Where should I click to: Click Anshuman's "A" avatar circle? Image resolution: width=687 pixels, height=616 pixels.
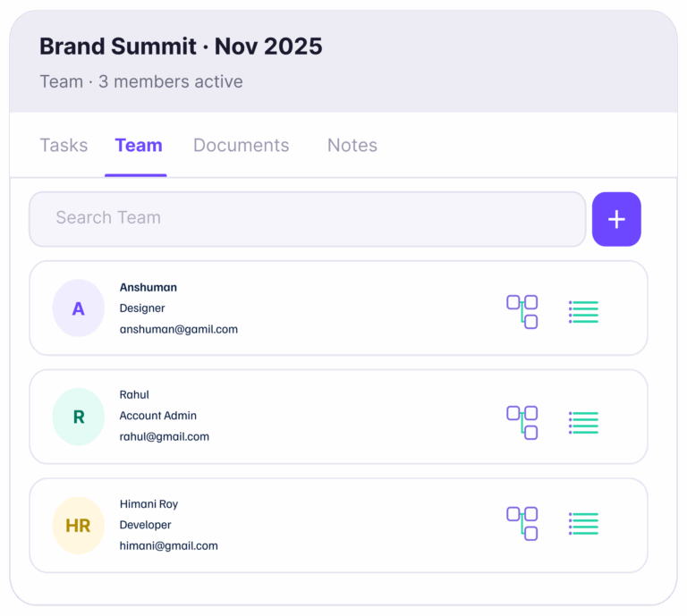click(79, 308)
